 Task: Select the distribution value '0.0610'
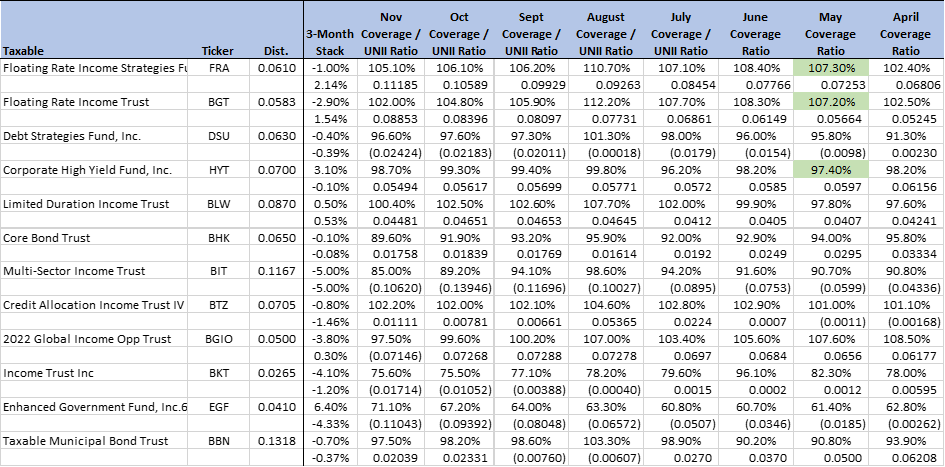click(x=277, y=68)
